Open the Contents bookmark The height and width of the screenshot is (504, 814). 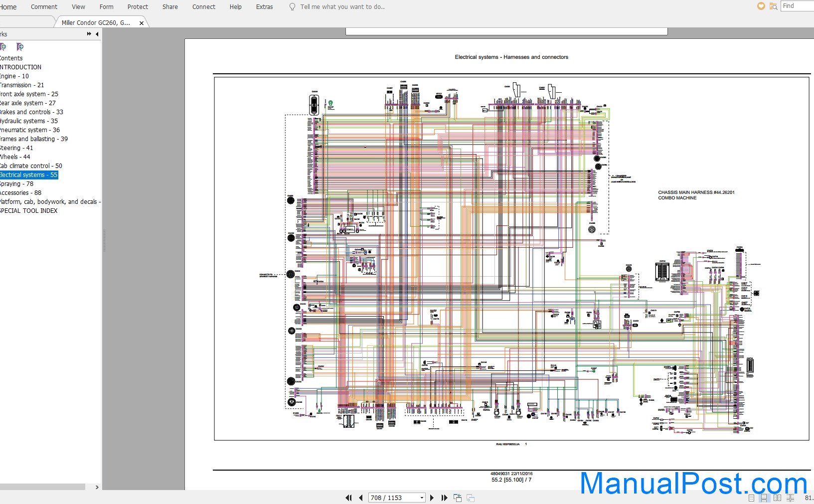click(x=11, y=58)
